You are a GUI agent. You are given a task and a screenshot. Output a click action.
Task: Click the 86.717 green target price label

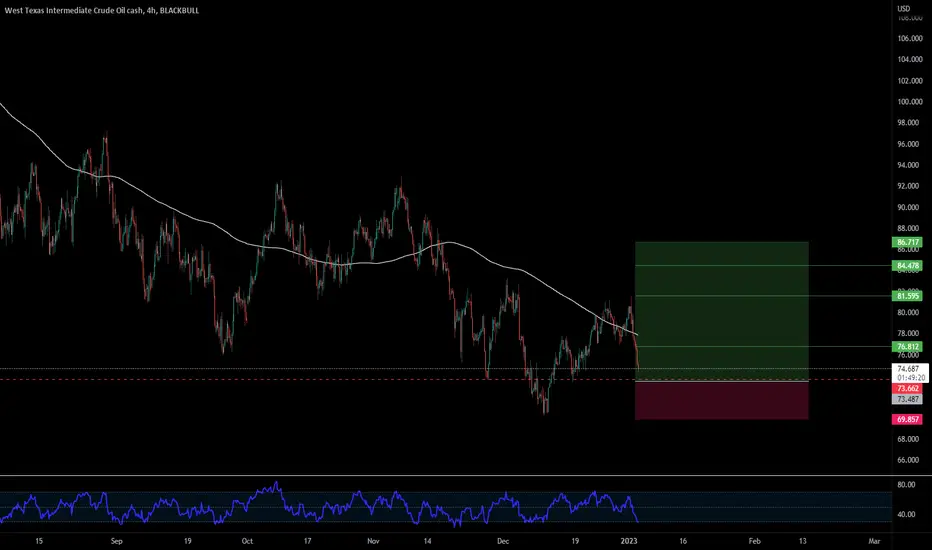point(907,242)
